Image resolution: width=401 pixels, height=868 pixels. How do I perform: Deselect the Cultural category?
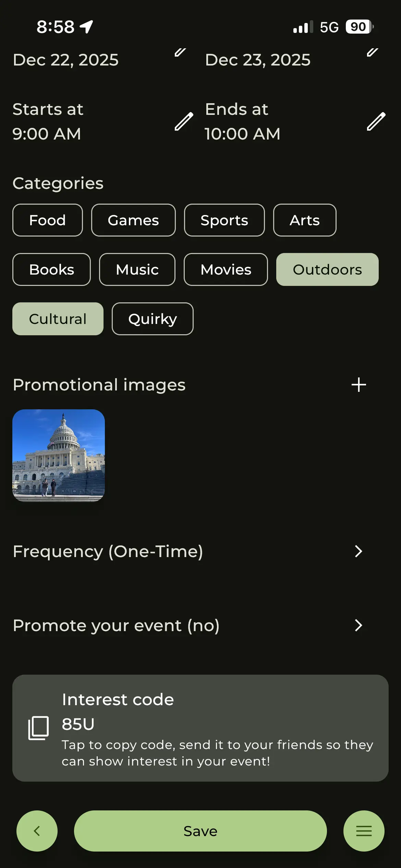click(x=58, y=319)
